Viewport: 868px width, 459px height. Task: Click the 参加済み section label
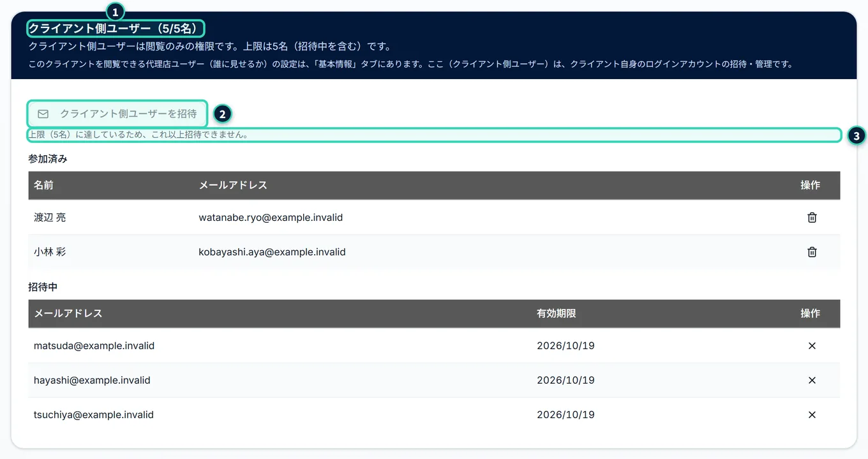click(48, 159)
